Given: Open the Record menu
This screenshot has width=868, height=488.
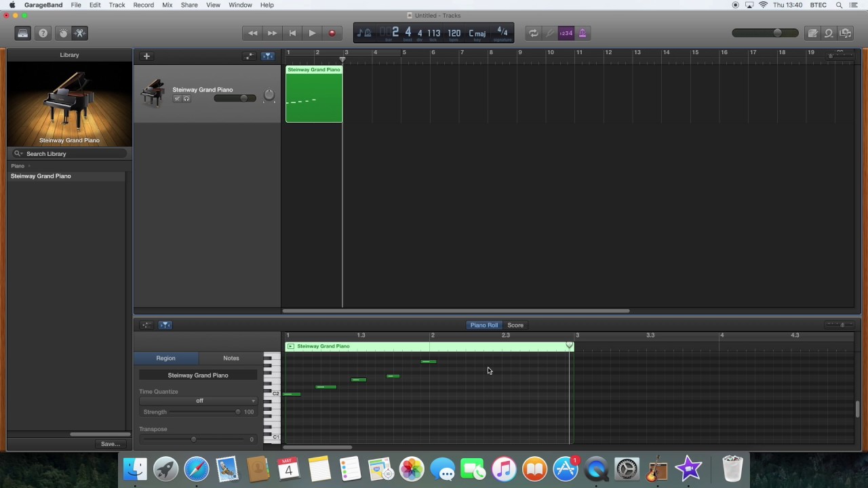Looking at the screenshot, I should 143,5.
